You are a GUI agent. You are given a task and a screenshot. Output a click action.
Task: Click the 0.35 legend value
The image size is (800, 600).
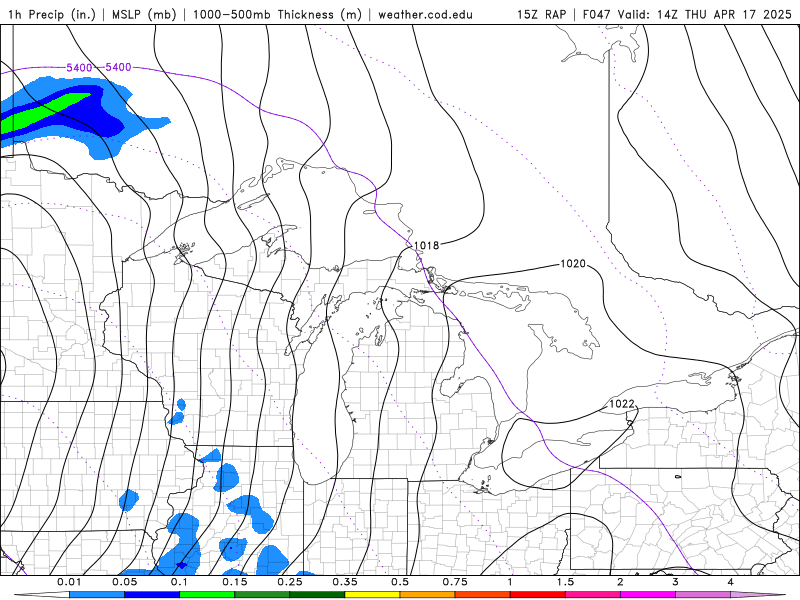(x=345, y=582)
